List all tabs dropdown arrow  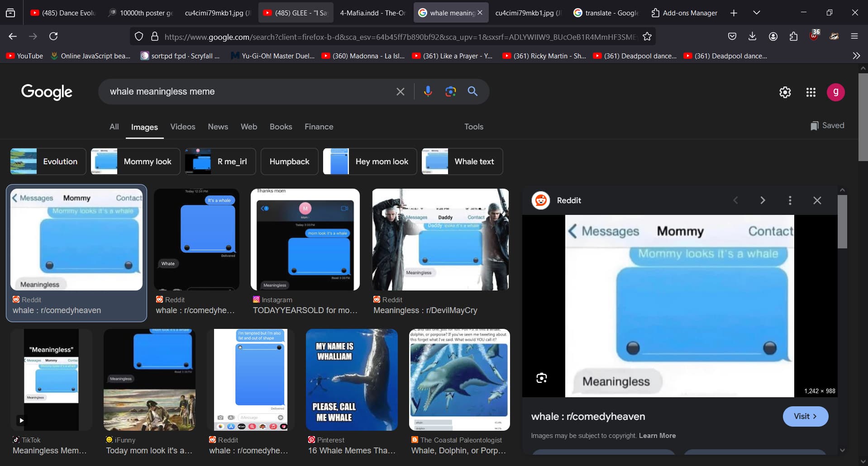point(756,13)
